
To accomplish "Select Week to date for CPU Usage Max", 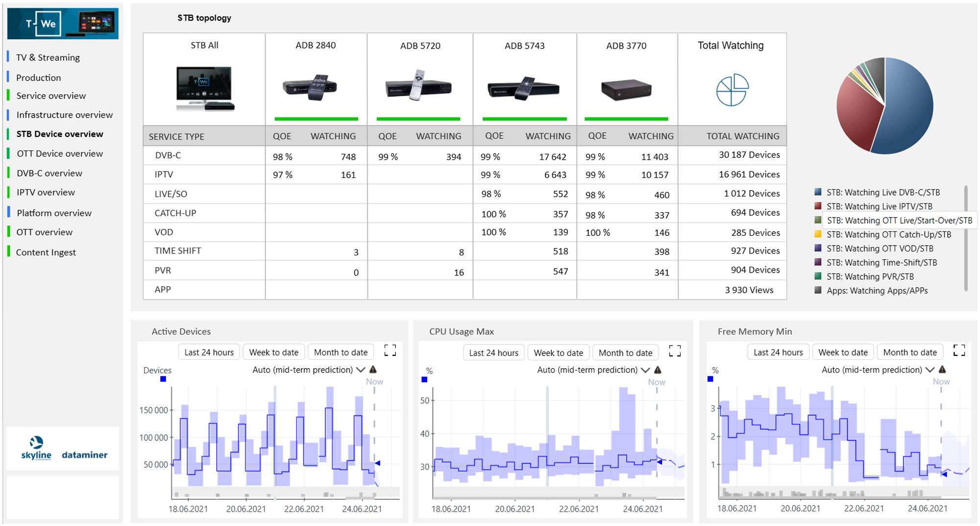I will pyautogui.click(x=559, y=352).
